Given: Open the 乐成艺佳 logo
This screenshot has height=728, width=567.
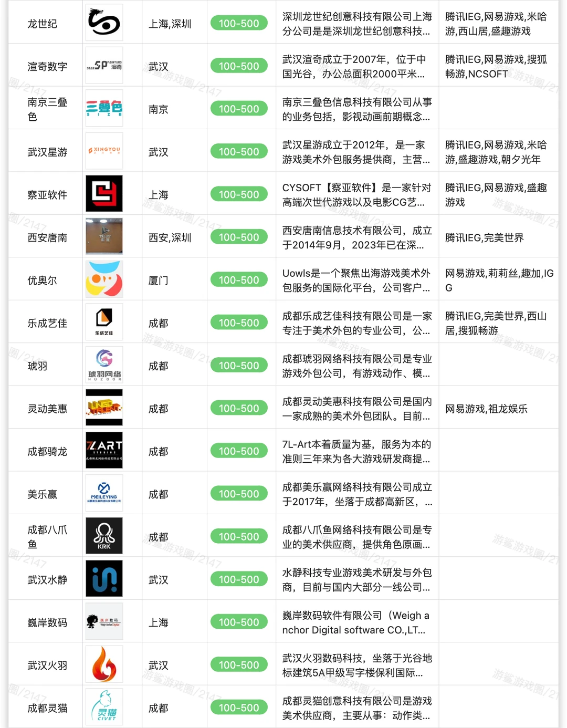Looking at the screenshot, I should tap(104, 322).
